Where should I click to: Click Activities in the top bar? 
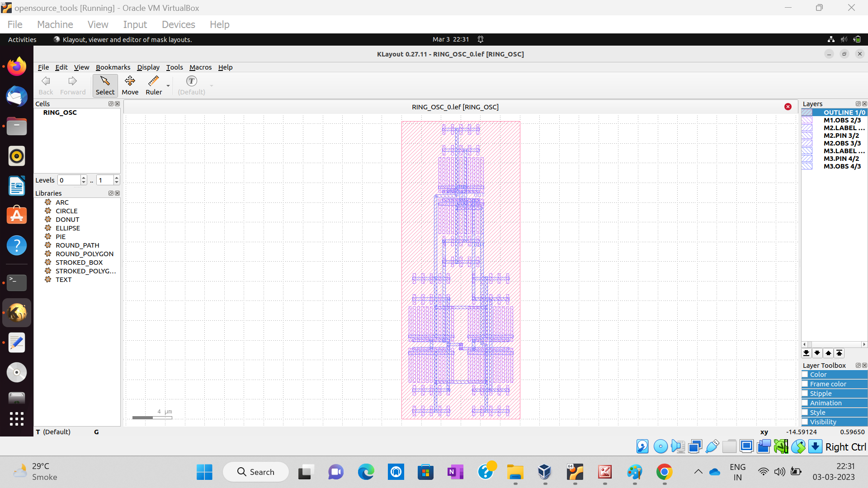point(22,40)
